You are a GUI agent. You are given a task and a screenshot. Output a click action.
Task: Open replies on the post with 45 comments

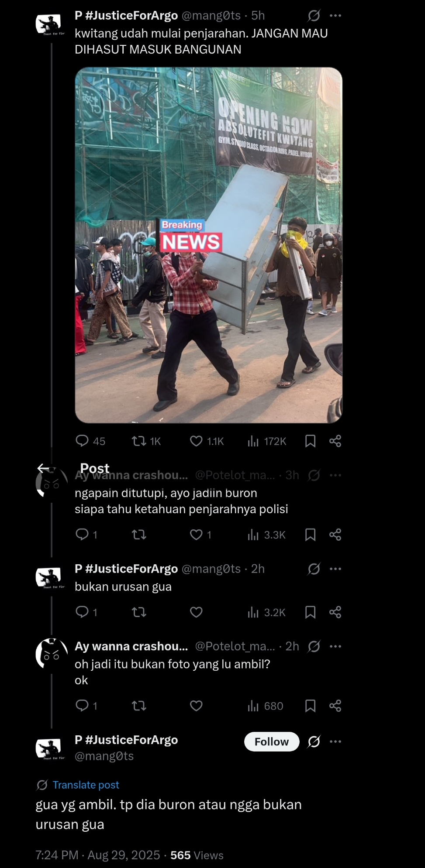pyautogui.click(x=82, y=441)
